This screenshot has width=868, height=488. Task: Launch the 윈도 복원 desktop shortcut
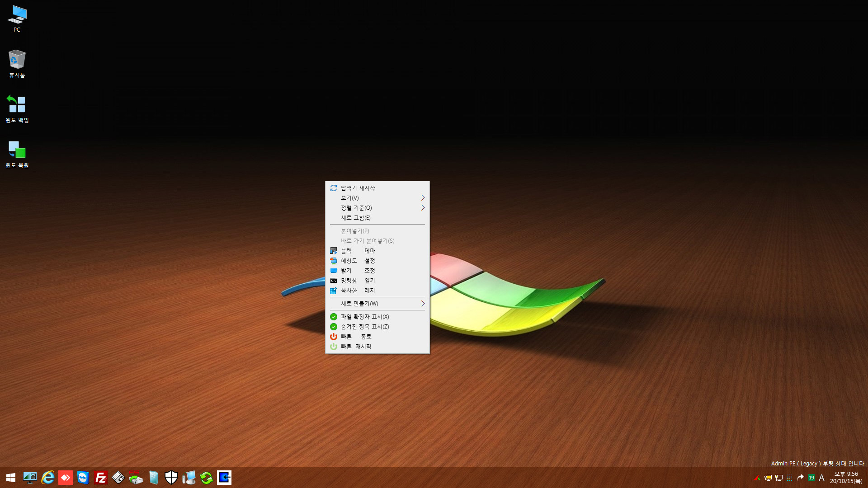click(x=17, y=154)
